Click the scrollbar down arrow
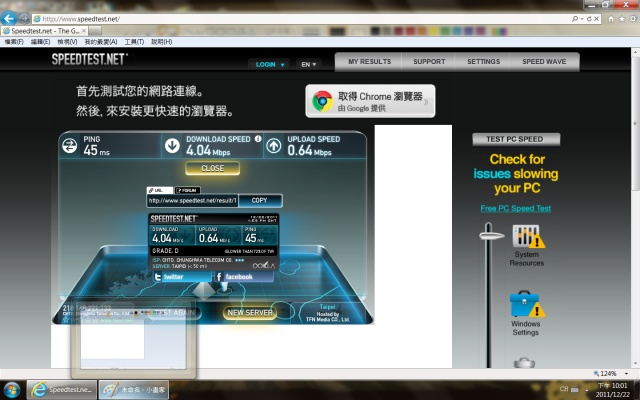This screenshot has height=400, width=640. click(635, 364)
